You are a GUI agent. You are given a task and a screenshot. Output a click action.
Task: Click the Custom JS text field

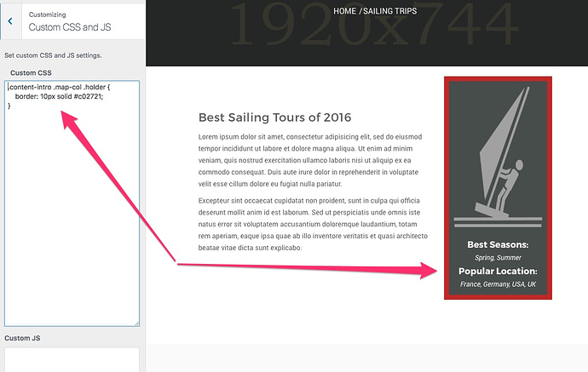click(x=72, y=359)
